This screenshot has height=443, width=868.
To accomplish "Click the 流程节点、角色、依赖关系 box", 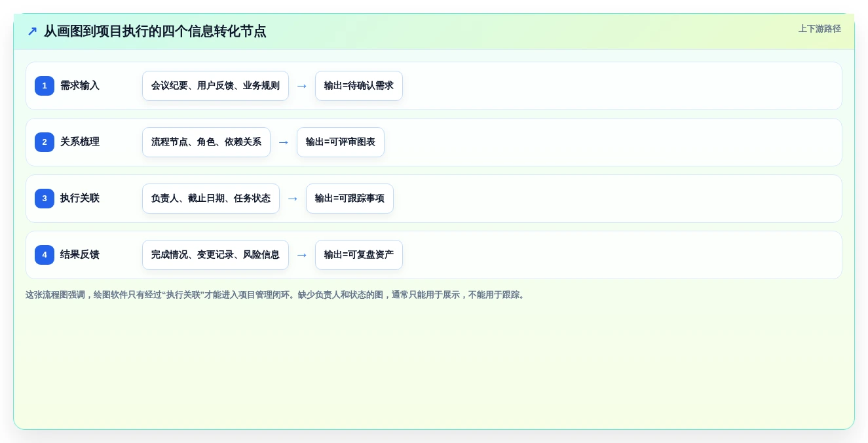I will (x=206, y=142).
